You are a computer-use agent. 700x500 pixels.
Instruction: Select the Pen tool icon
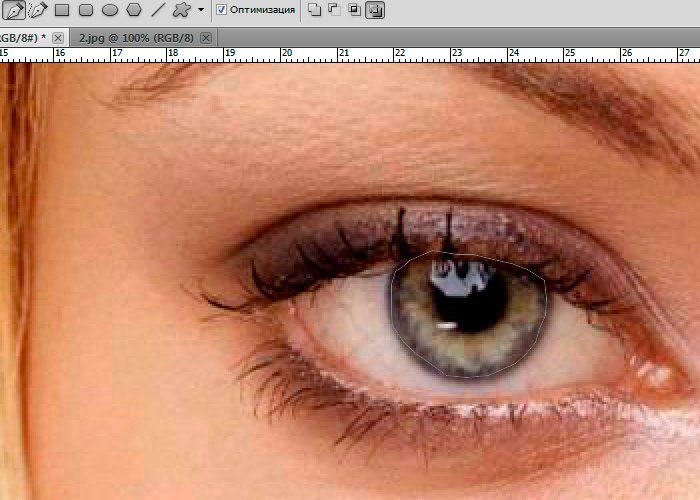(x=15, y=10)
